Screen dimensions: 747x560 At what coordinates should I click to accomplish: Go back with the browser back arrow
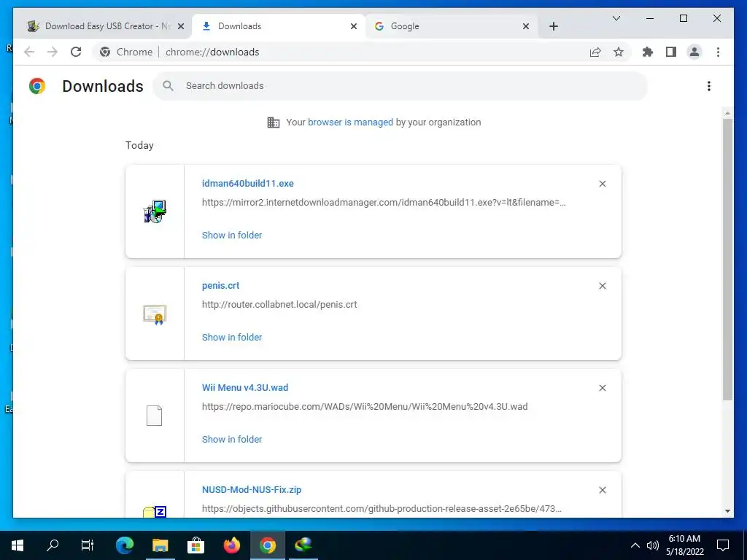pos(29,52)
